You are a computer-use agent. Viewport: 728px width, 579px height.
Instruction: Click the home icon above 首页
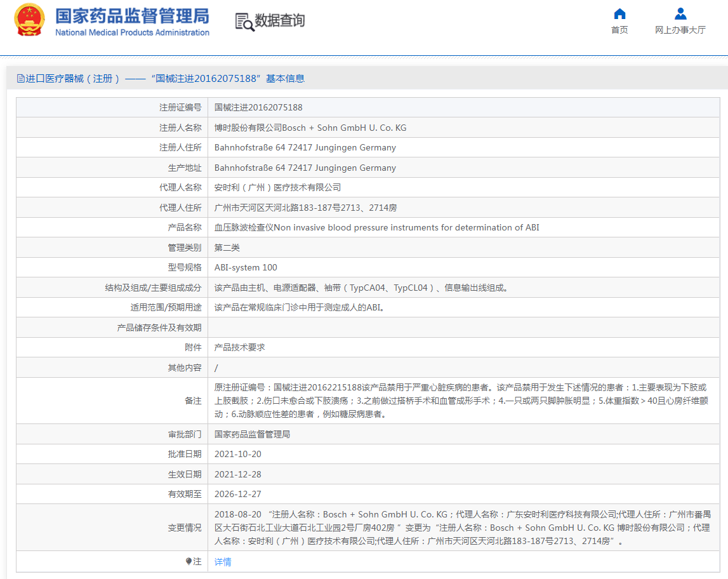[x=619, y=14]
